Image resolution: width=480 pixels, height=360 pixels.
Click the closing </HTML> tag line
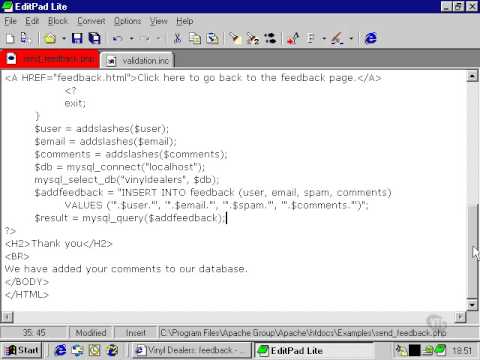pos(27,295)
